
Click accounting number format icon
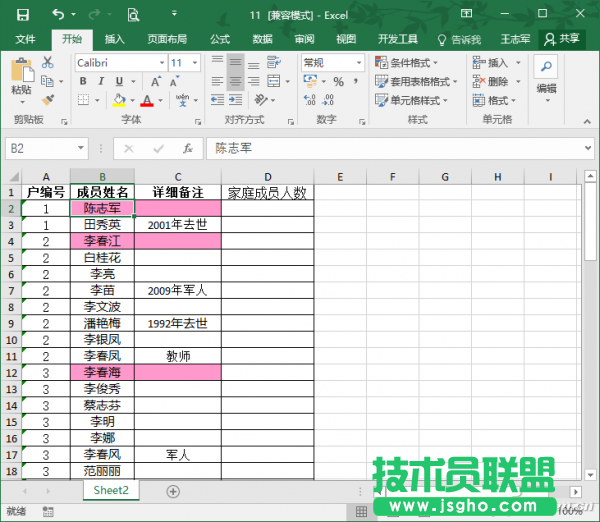click(310, 81)
